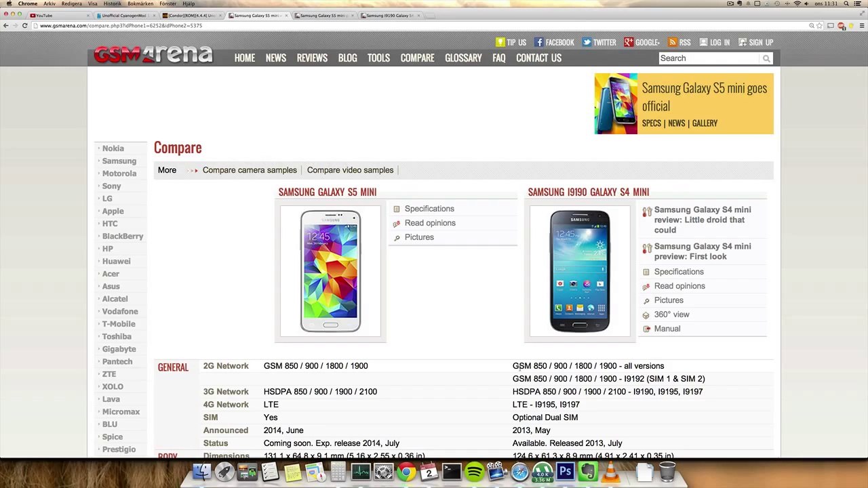Click the search magnifier icon
Image resolution: width=868 pixels, height=488 pixels.
pyautogui.click(x=766, y=58)
